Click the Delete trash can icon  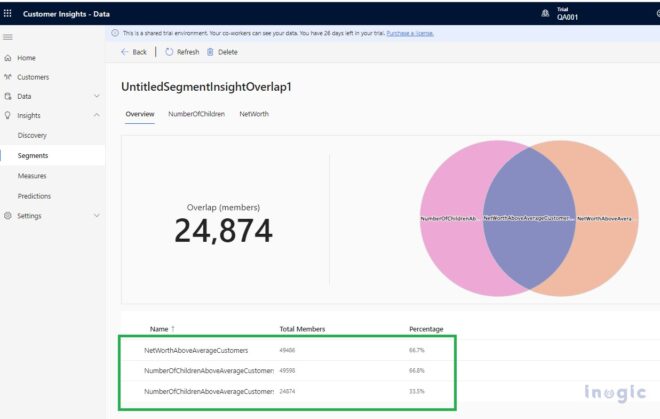[210, 52]
